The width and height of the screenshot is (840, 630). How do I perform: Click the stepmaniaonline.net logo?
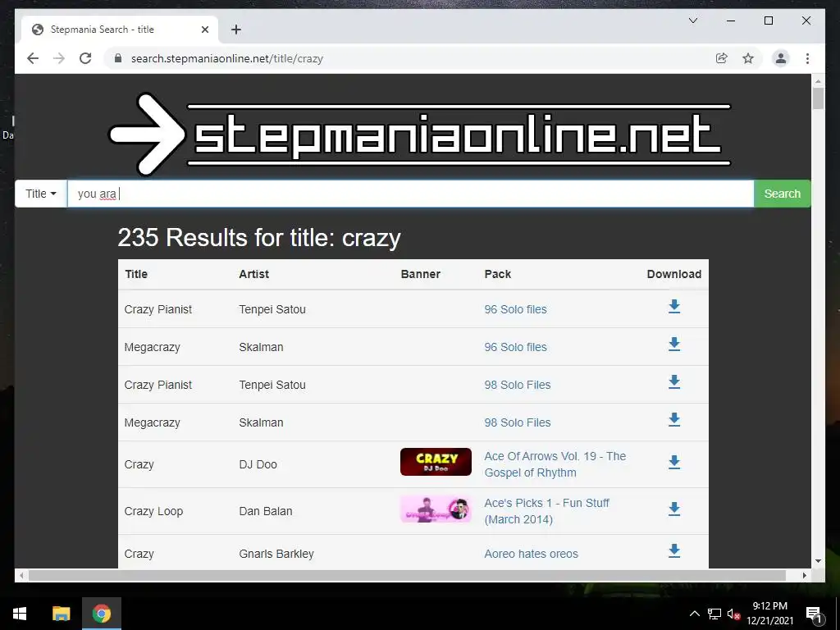click(420, 134)
